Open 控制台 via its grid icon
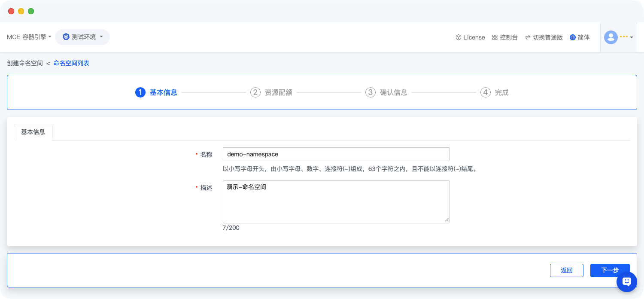The image size is (644, 299). pyautogui.click(x=495, y=37)
